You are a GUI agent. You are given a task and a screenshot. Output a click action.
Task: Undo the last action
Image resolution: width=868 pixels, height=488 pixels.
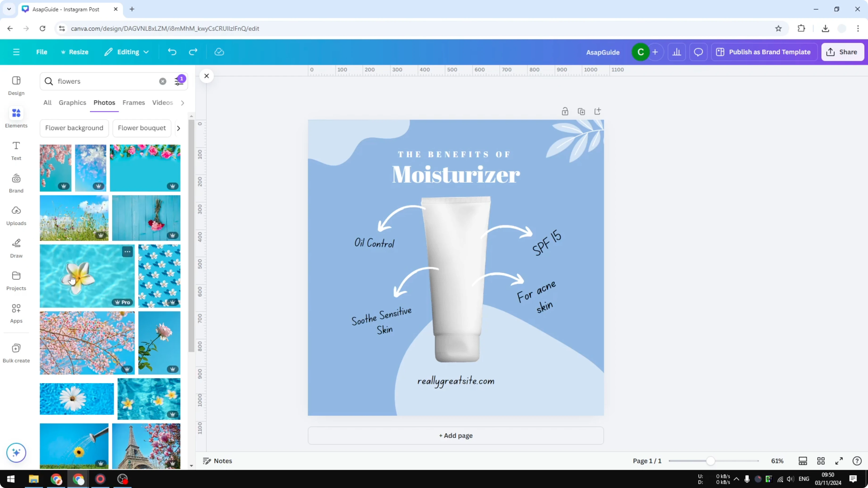pyautogui.click(x=172, y=52)
